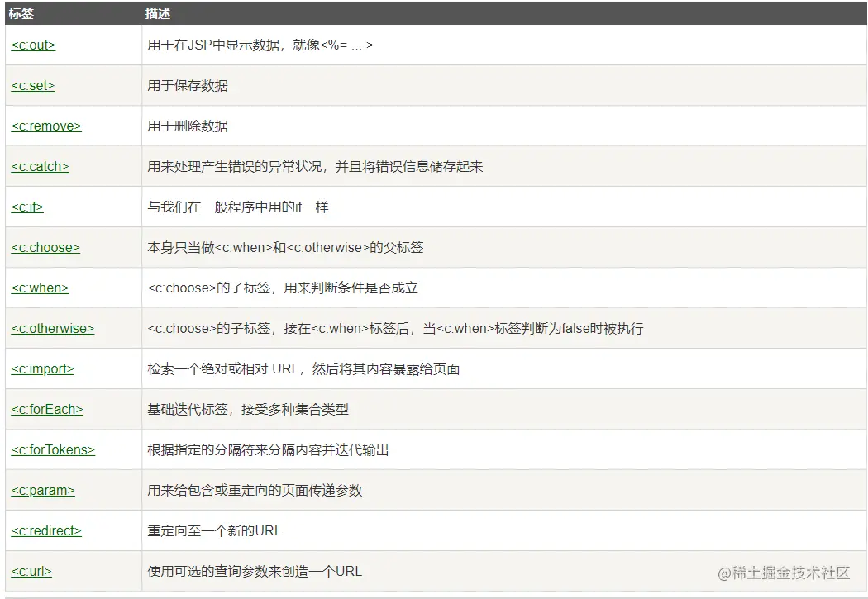This screenshot has width=868, height=599.
Task: Click text 检索一个绝对或相对 URL
Action: tap(224, 368)
